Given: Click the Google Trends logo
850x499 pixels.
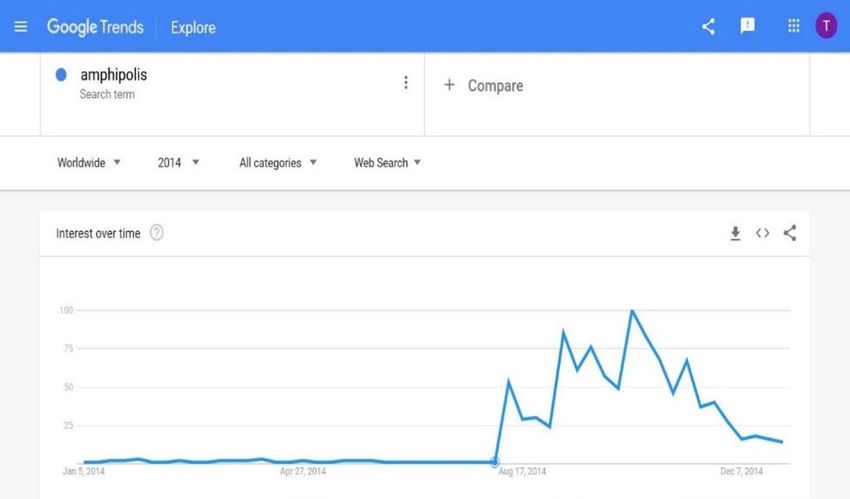Looking at the screenshot, I should point(95,27).
